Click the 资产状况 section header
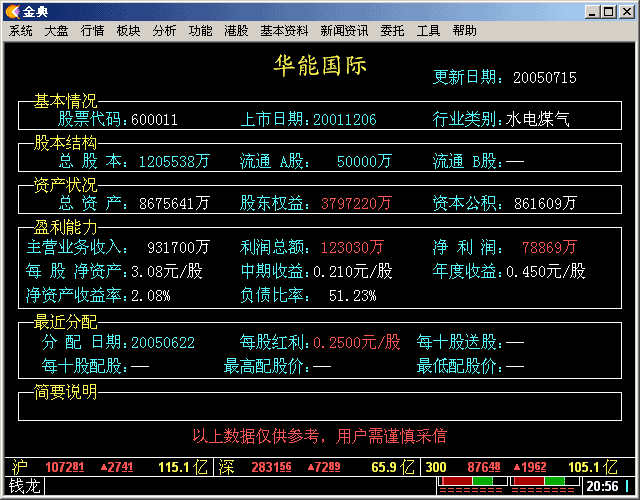The width and height of the screenshot is (640, 500). click(65, 185)
